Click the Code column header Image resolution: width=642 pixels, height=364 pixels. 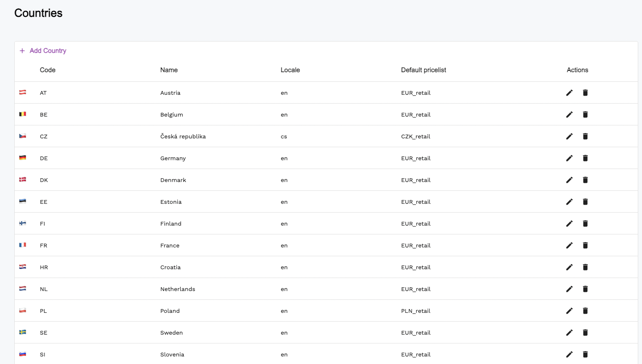[x=48, y=70]
